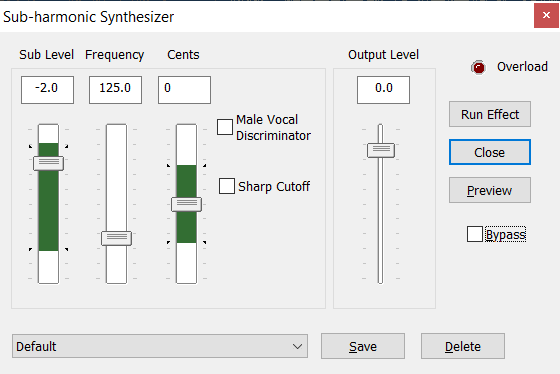Click the Sub-harmonic Synthesizer title text
The image size is (560, 374).
(89, 17)
